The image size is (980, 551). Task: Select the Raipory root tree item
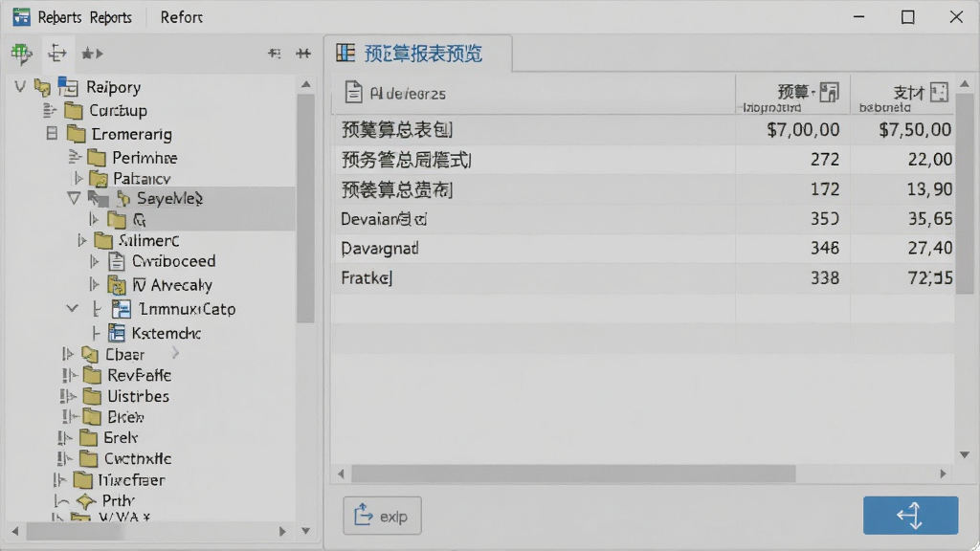click(113, 87)
